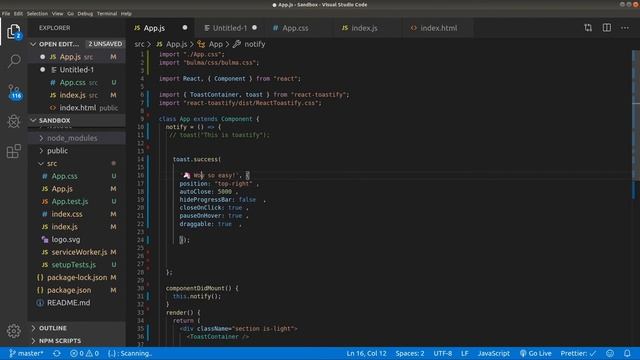The image size is (640, 360).
Task: Open the Selection menu
Action: [37, 13]
